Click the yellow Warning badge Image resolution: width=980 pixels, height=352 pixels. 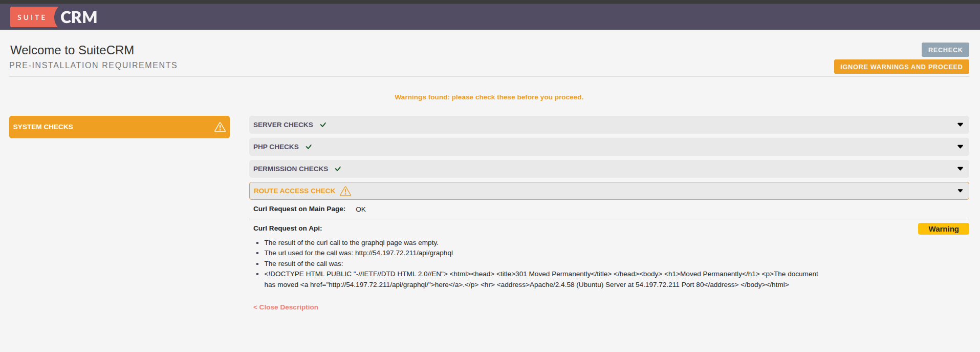click(943, 229)
